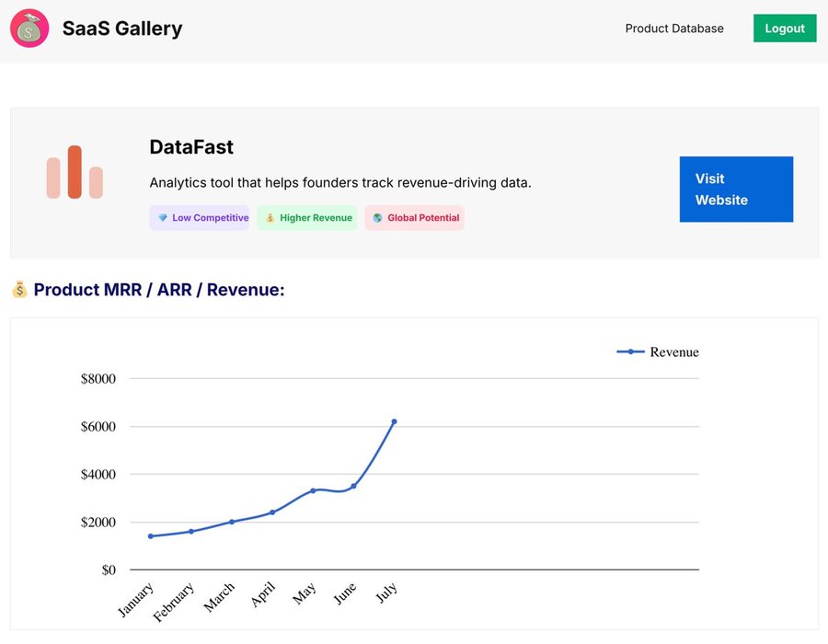Click the March data point on revenue line
Viewport: 828px width, 644px height.
click(x=232, y=522)
